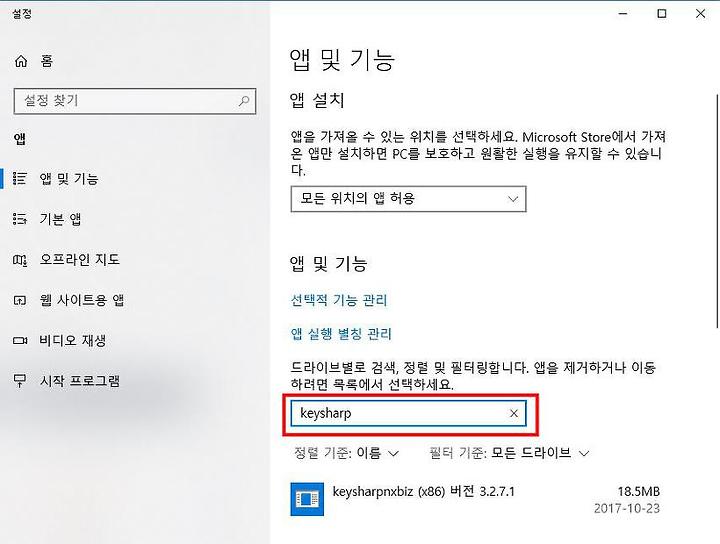Open the 기본 앱 sidebar page
This screenshot has width=720, height=544.
point(60,219)
